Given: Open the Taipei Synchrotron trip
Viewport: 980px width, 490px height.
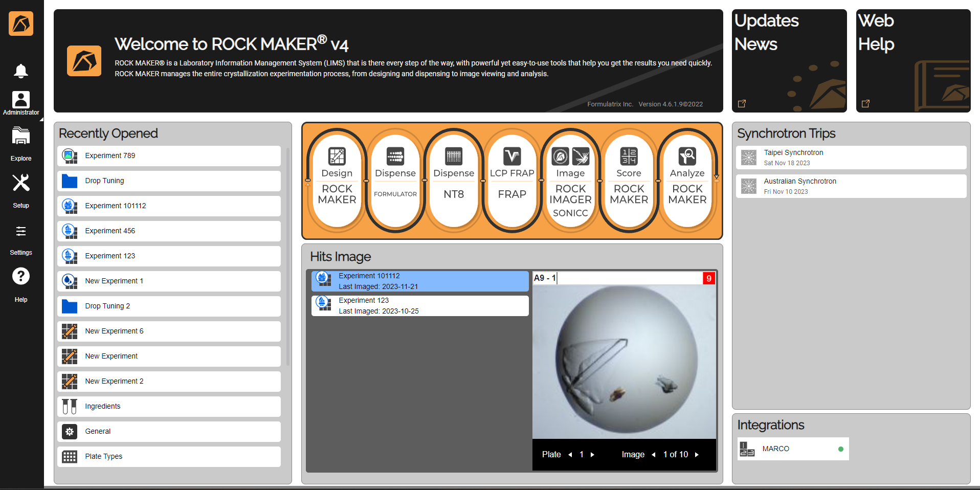Looking at the screenshot, I should (851, 158).
